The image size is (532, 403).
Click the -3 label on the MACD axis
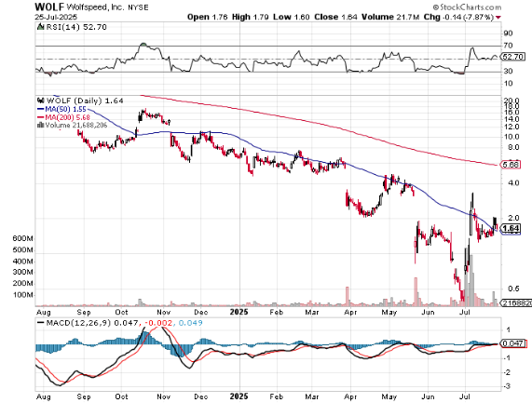click(x=508, y=386)
